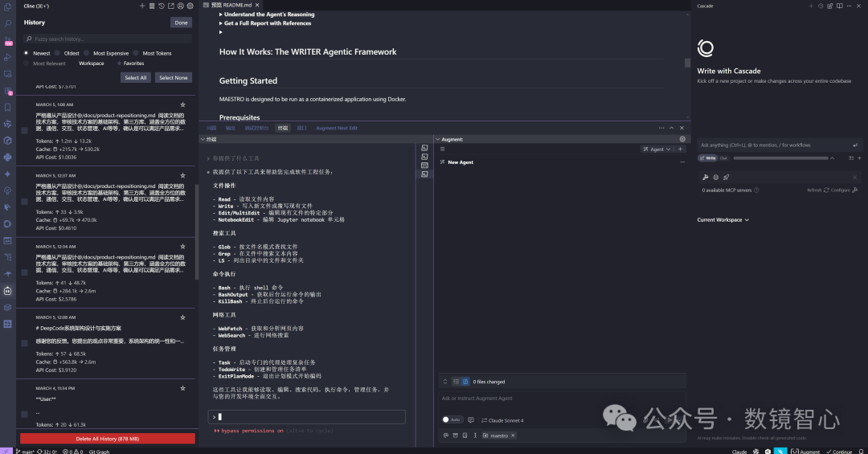This screenshot has width=868, height=454.
Task: Remove the maestro context chip
Action: coord(513,436)
